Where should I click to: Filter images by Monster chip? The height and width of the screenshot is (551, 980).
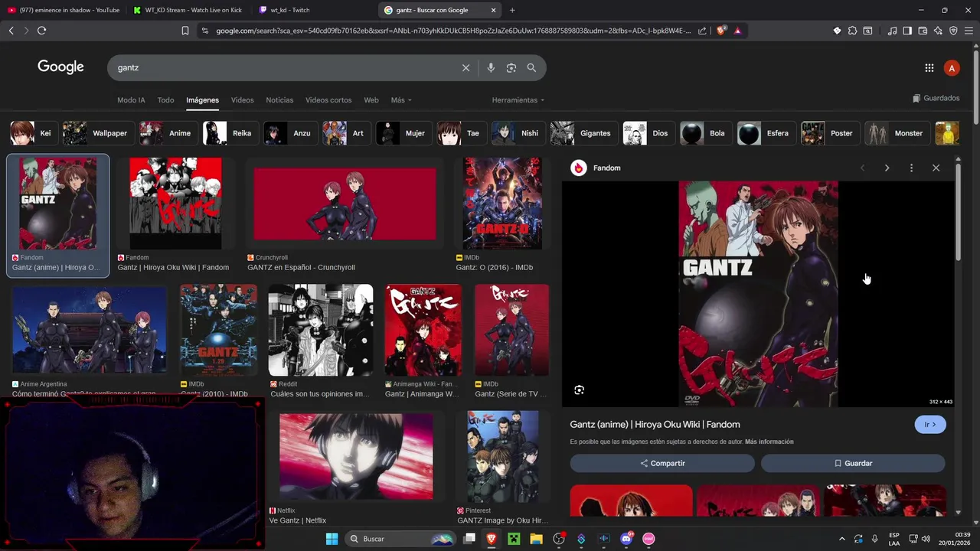(x=896, y=133)
